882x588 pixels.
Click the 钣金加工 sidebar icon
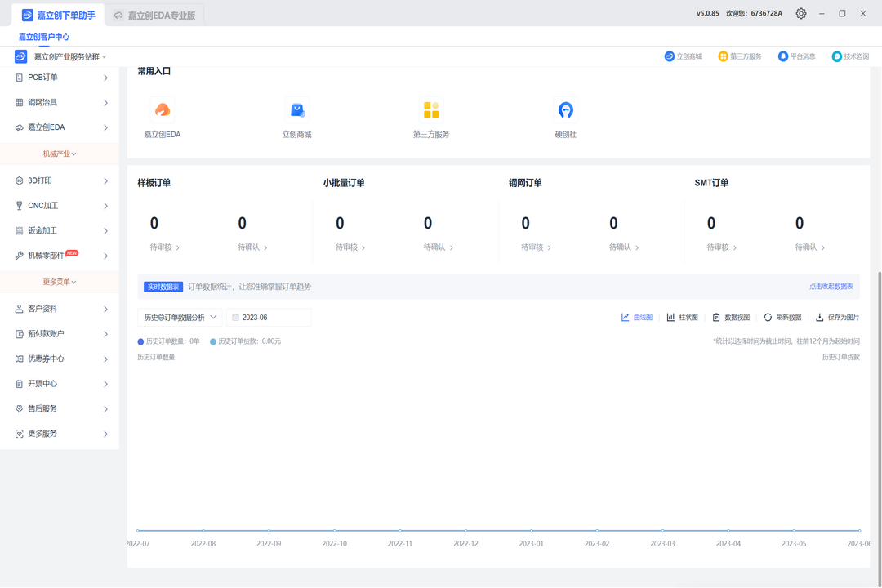[x=19, y=230]
